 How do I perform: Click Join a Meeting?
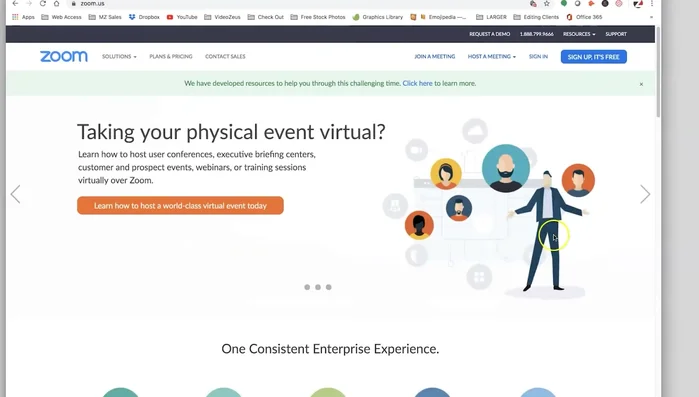[x=435, y=57]
